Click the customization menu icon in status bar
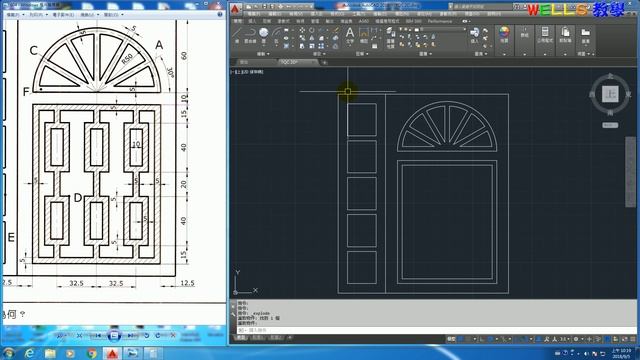 [x=632, y=339]
